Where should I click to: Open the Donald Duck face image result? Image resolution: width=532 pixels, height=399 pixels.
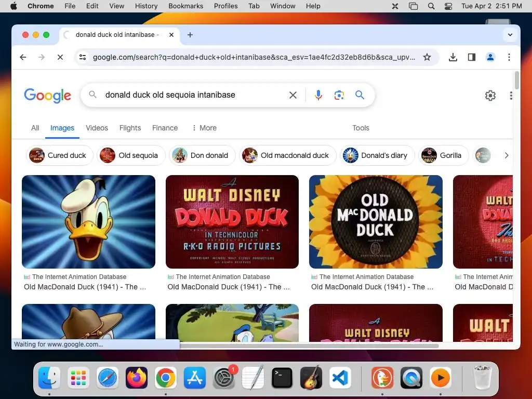(x=88, y=221)
